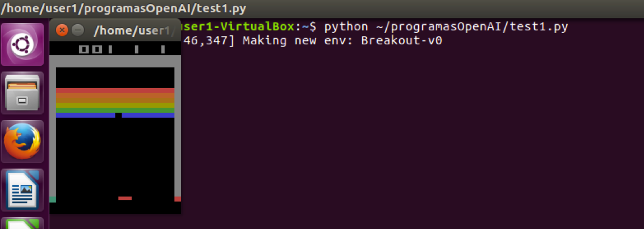Launch Firefox from the dock

click(x=22, y=141)
